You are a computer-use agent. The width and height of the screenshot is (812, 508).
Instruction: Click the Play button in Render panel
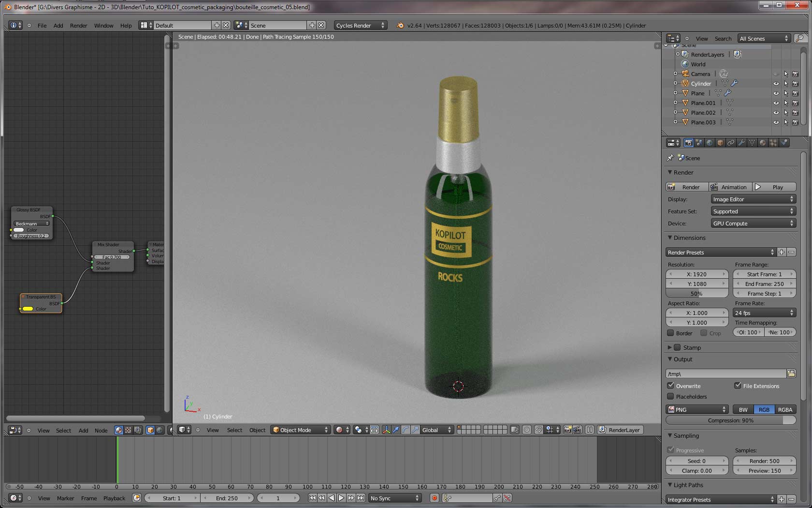[774, 187]
